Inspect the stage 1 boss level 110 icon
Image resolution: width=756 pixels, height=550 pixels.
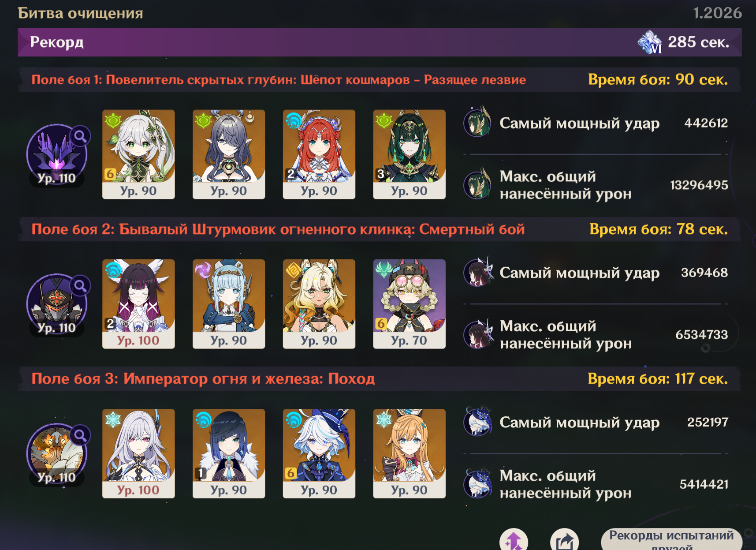click(x=56, y=155)
